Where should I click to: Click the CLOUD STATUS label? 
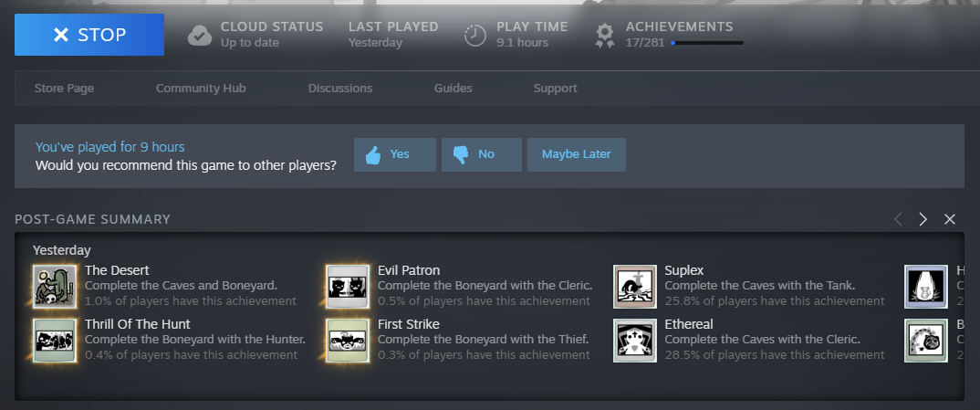(272, 26)
